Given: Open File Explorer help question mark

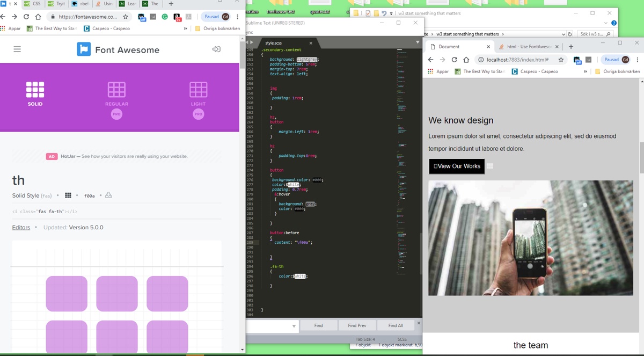Looking at the screenshot, I should point(614,23).
